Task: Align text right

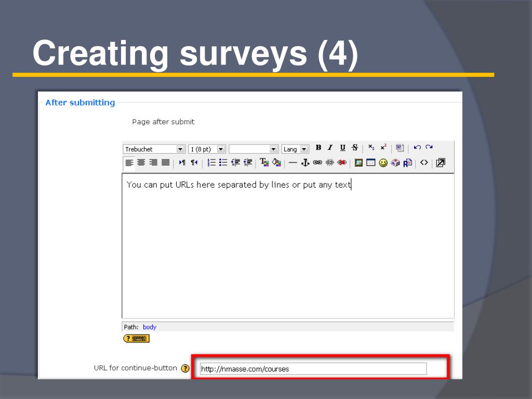Action: pos(153,163)
